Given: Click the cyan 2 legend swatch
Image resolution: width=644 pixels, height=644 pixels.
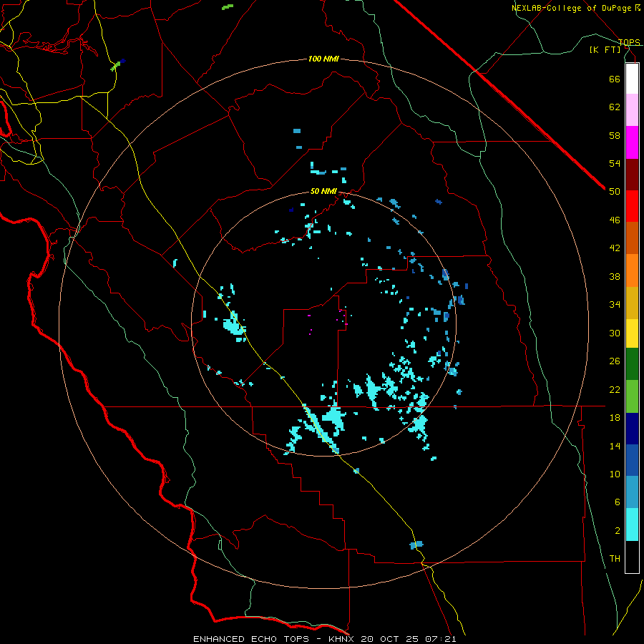Looking at the screenshot, I should click(632, 525).
